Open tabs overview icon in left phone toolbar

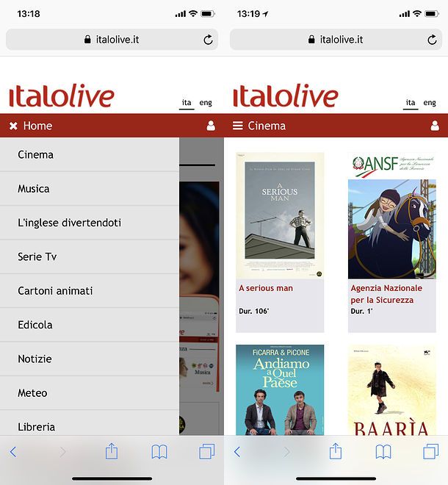tap(207, 451)
